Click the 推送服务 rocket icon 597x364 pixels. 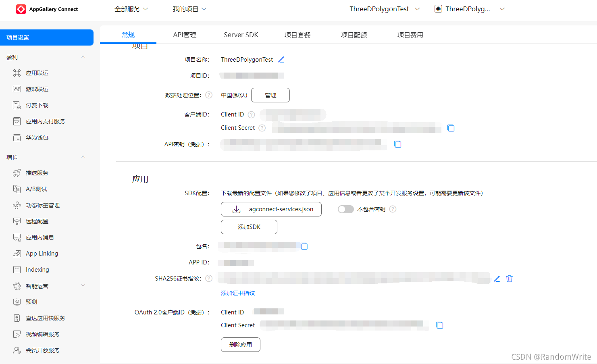(17, 173)
